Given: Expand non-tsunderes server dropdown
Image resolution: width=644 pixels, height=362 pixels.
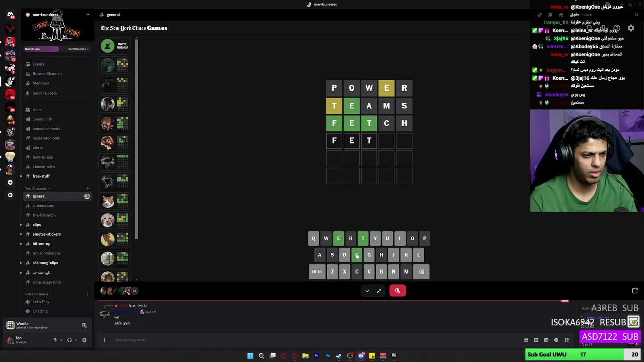Looking at the screenshot, I should (x=87, y=15).
